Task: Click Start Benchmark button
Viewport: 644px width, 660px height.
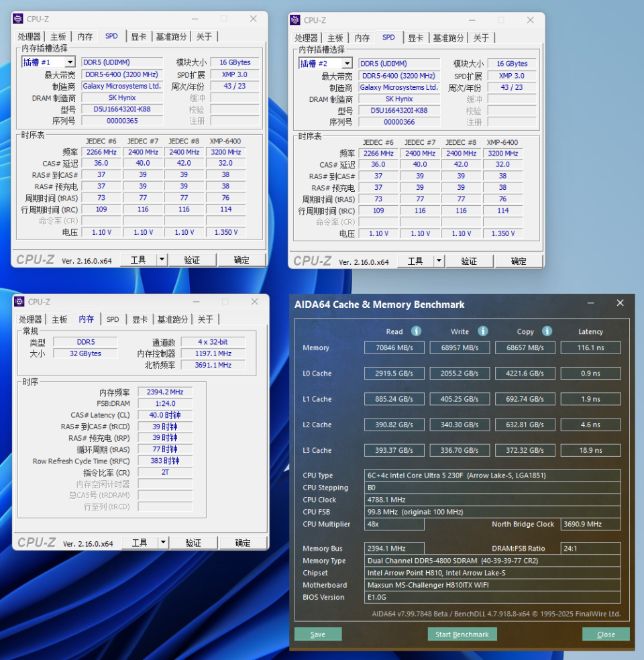Action: pos(462,634)
